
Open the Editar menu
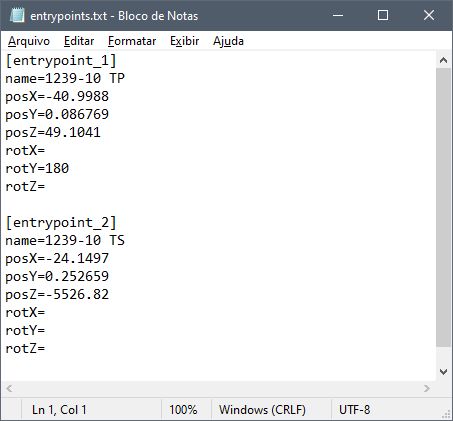coord(79,41)
